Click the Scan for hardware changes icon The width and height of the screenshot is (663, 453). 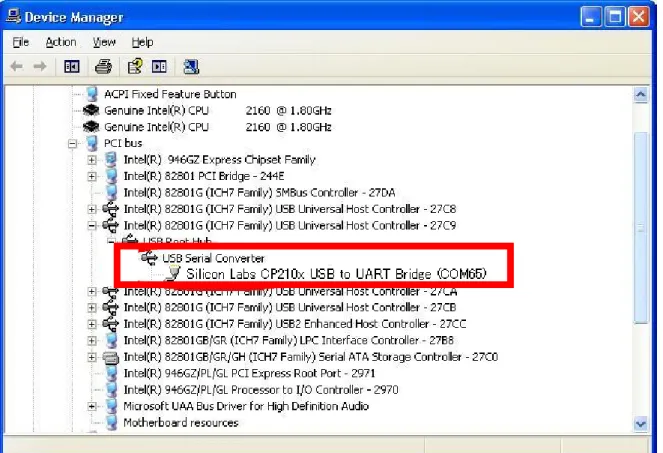pyautogui.click(x=191, y=66)
